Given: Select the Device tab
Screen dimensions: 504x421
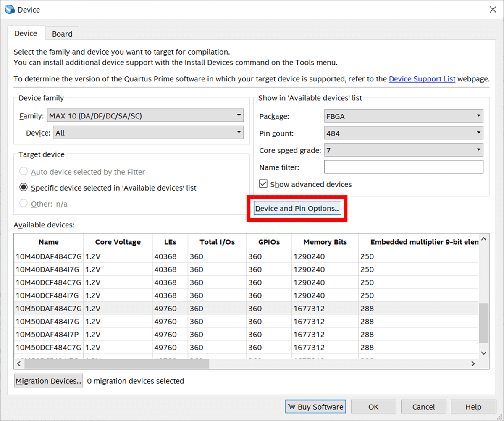Looking at the screenshot, I should [26, 34].
